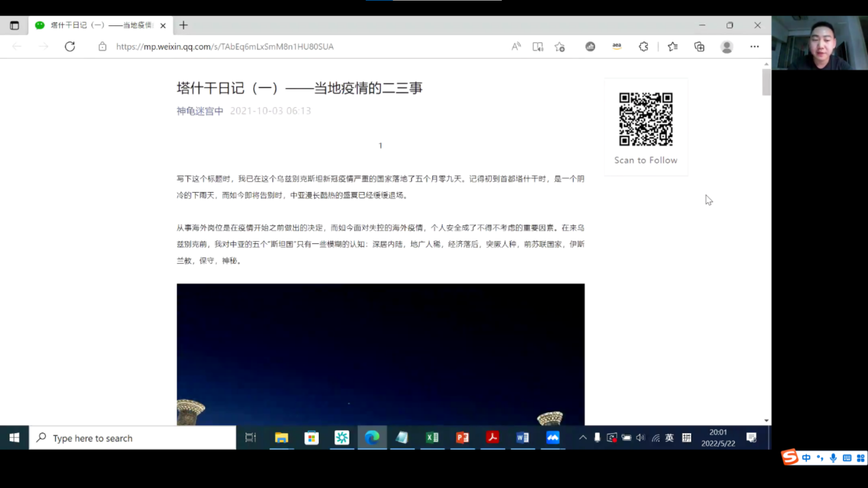Open Excel from the taskbar

click(432, 438)
